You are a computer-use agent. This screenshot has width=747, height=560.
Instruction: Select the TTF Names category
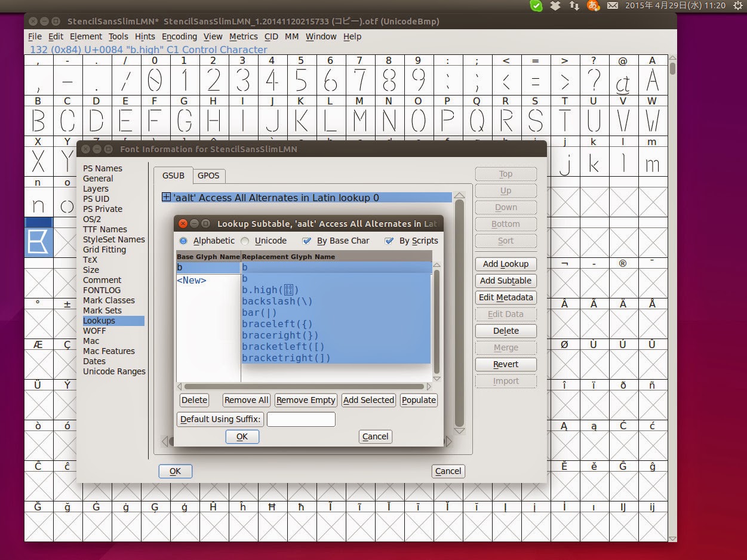pyautogui.click(x=104, y=229)
